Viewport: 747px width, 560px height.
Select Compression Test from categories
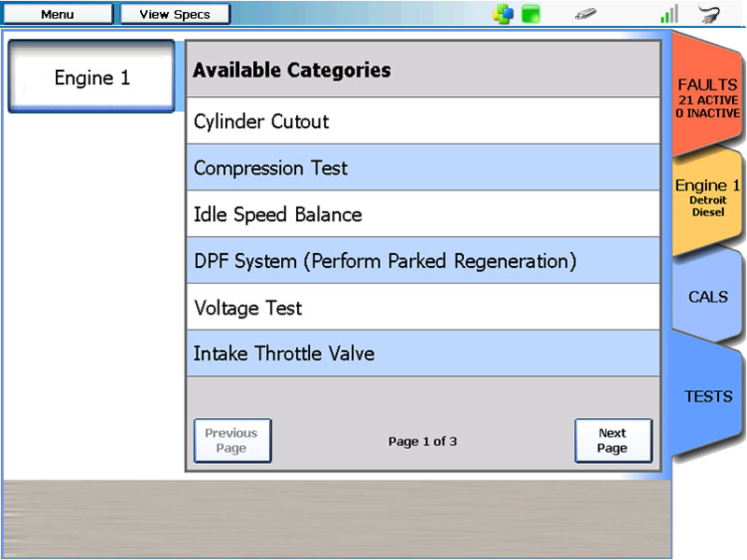(423, 168)
